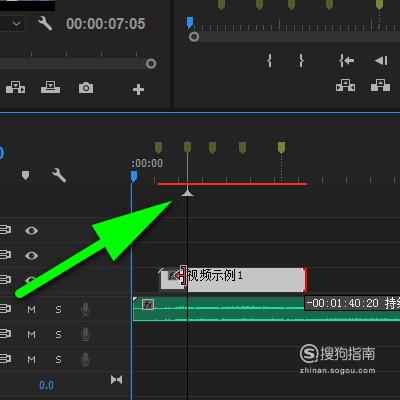Click the Source timecode 00:00:07:05
The image size is (400, 400).
[106, 24]
